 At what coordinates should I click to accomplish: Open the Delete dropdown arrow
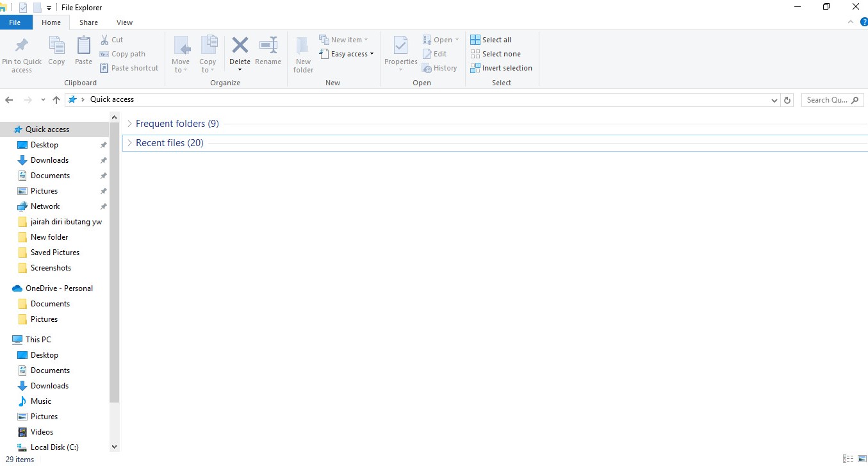[240, 69]
